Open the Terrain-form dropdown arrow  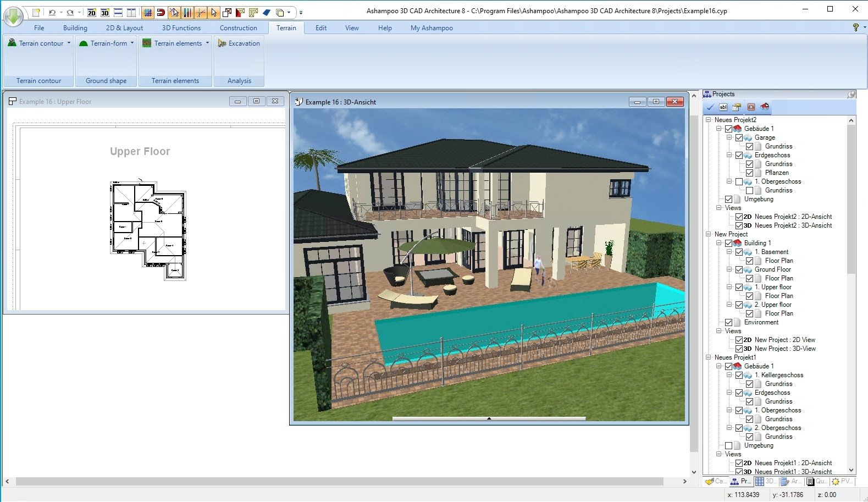tap(132, 43)
